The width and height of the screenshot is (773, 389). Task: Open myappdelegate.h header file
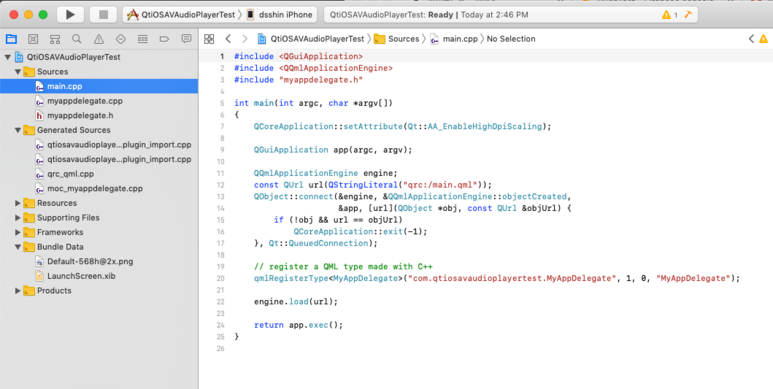[x=81, y=115]
